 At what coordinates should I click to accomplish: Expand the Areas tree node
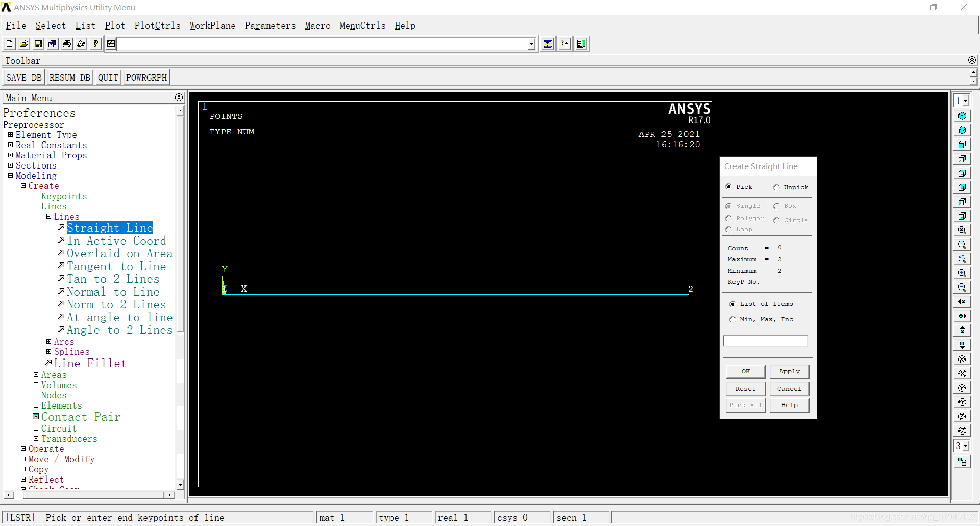(x=36, y=375)
